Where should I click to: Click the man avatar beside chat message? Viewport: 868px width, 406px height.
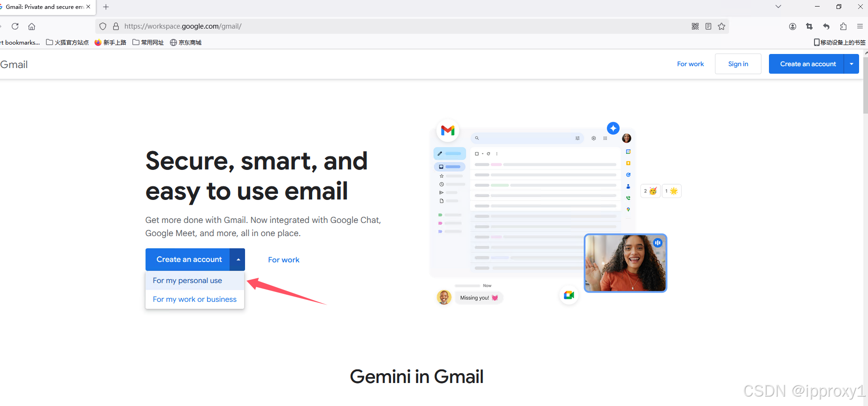[x=444, y=297]
